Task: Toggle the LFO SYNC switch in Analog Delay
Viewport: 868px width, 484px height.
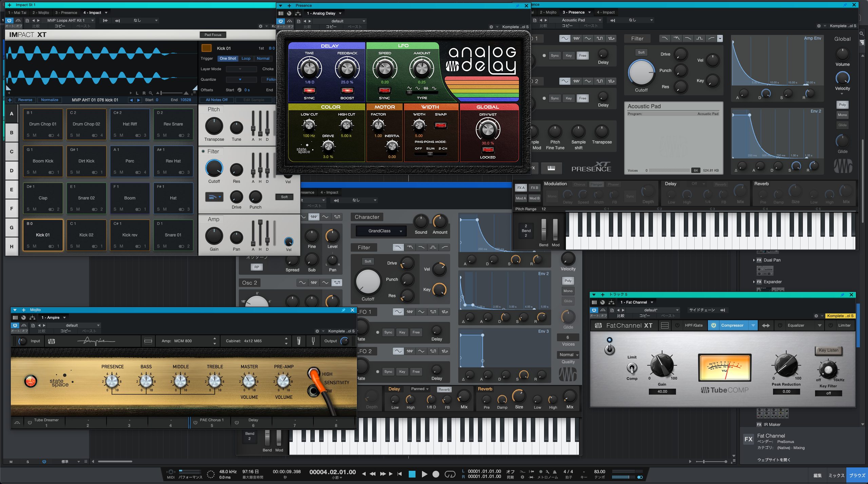Action: tap(384, 90)
